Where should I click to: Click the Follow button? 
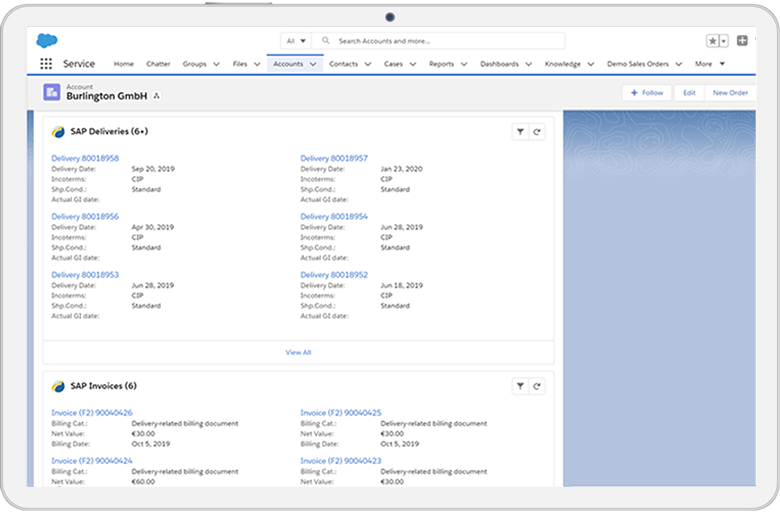[x=647, y=93]
